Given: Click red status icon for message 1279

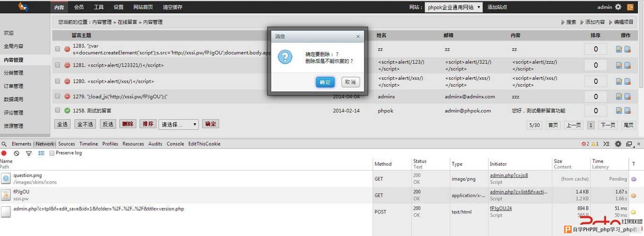Looking at the screenshot, I should click(67, 96).
